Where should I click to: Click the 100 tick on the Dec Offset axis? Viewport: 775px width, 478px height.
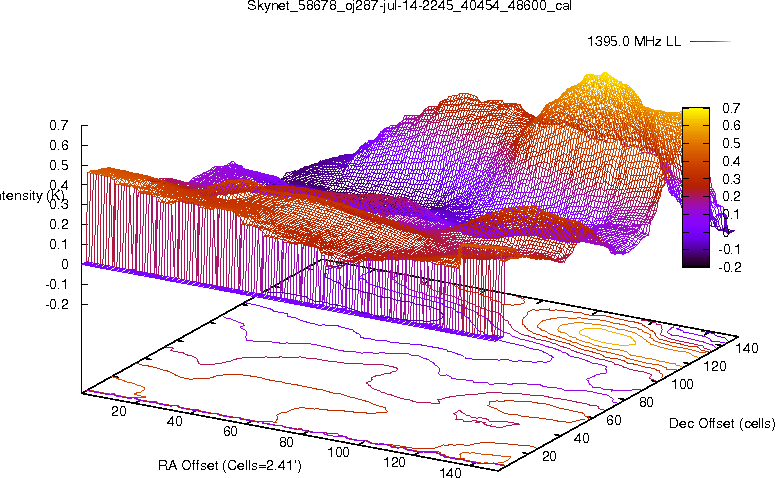point(682,384)
